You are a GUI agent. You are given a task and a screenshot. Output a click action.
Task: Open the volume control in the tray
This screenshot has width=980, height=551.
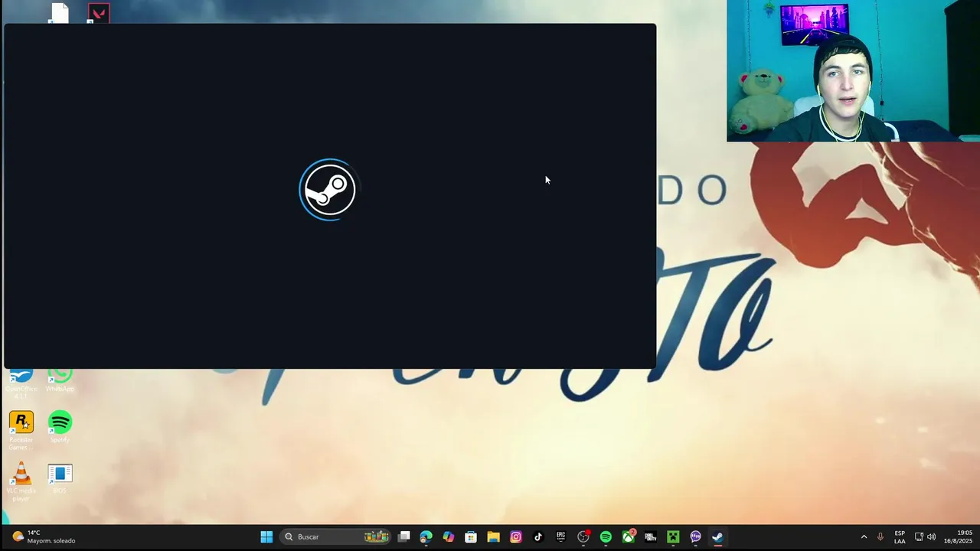[931, 537]
